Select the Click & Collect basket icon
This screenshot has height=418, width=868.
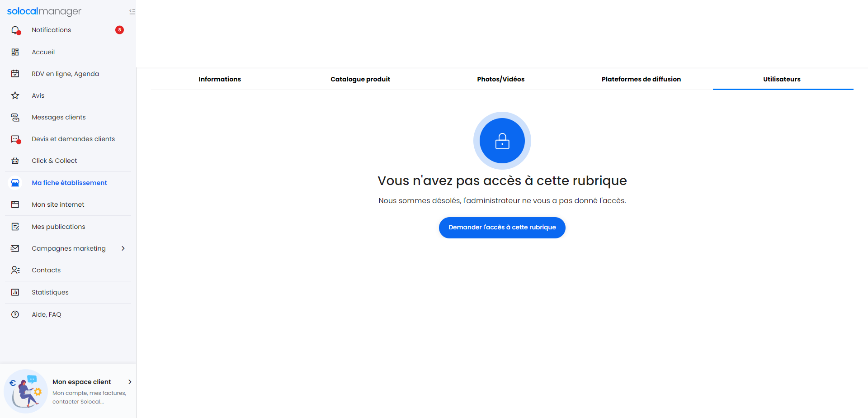coord(15,160)
